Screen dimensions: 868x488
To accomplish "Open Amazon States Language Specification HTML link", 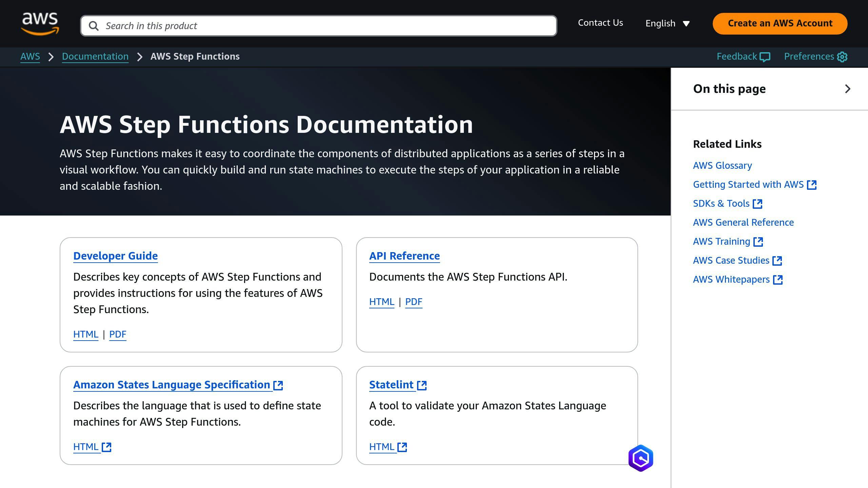I will (x=92, y=447).
